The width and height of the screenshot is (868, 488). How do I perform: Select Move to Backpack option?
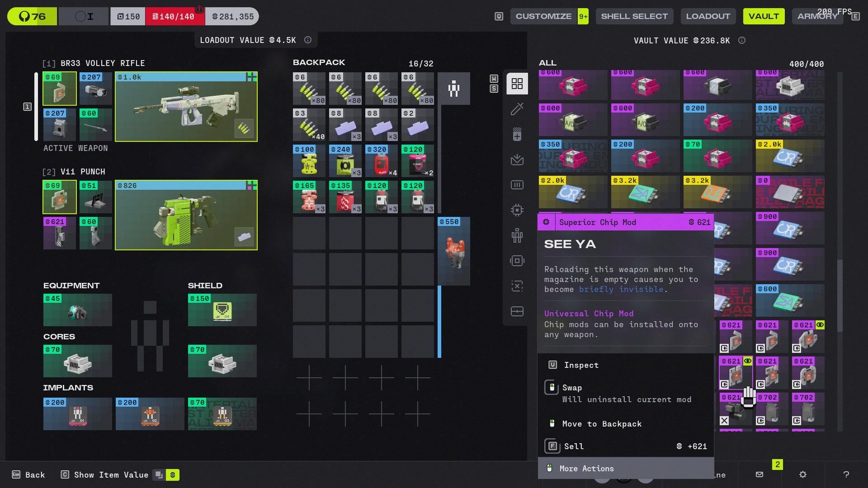tap(602, 424)
